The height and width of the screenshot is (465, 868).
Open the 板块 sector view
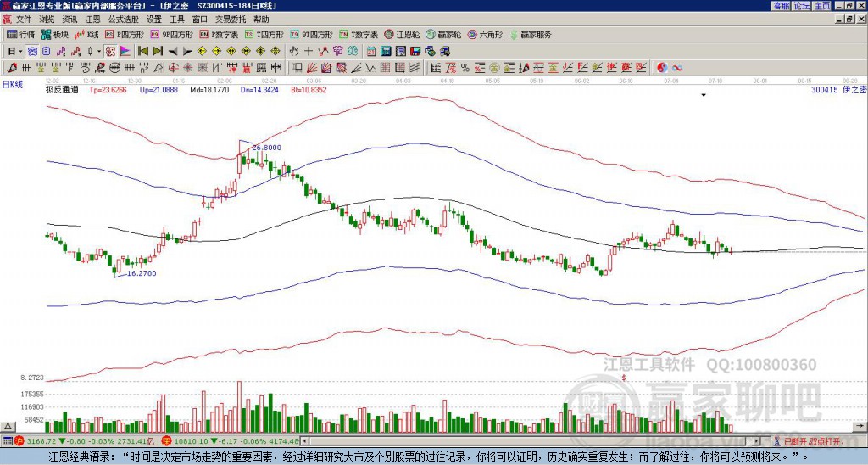point(55,34)
